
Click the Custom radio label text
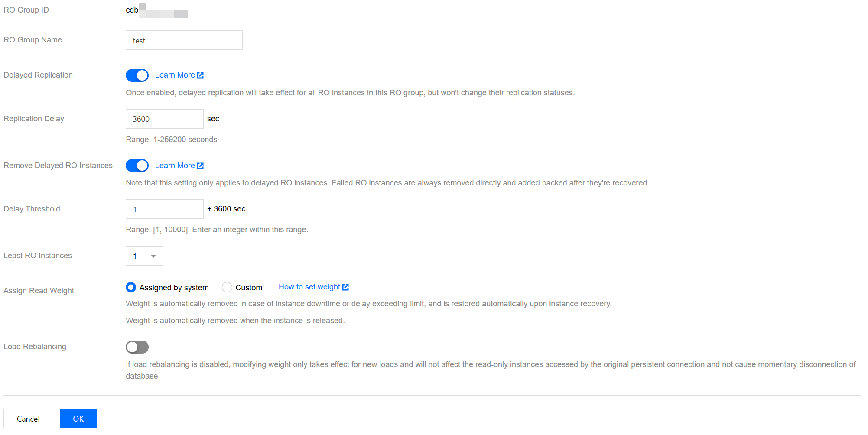(249, 288)
